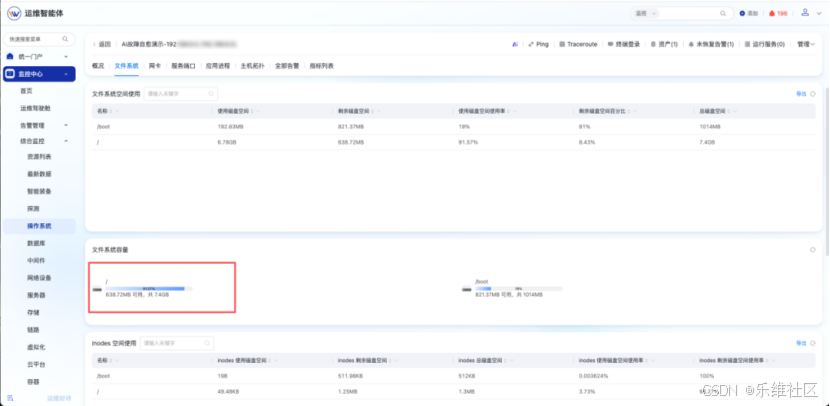Click the search icon in Inodes 空间使用 filter

coord(207,343)
